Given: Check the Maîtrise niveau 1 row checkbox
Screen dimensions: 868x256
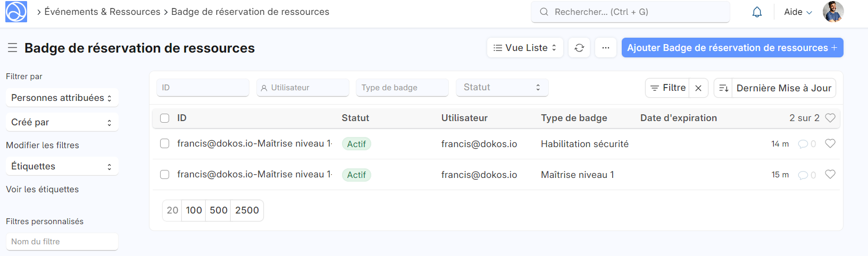Looking at the screenshot, I should tap(165, 175).
